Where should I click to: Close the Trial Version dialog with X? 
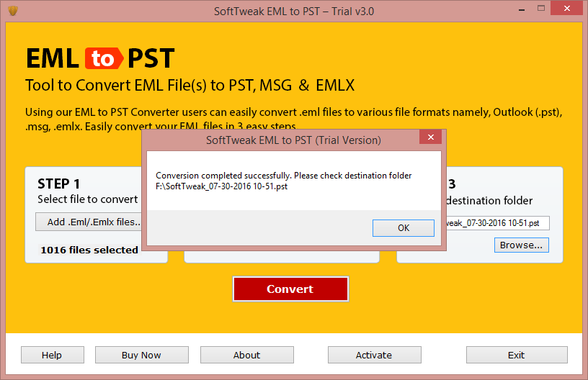[x=430, y=137]
